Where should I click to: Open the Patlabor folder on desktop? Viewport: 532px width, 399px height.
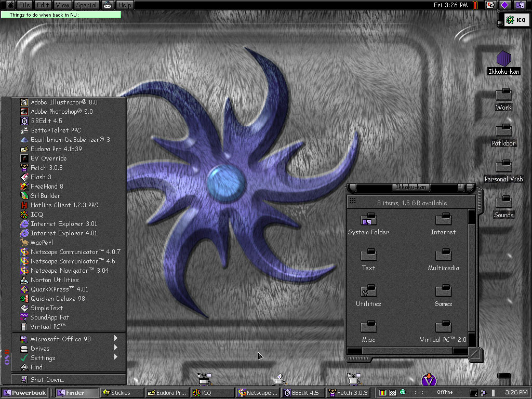pos(503,130)
